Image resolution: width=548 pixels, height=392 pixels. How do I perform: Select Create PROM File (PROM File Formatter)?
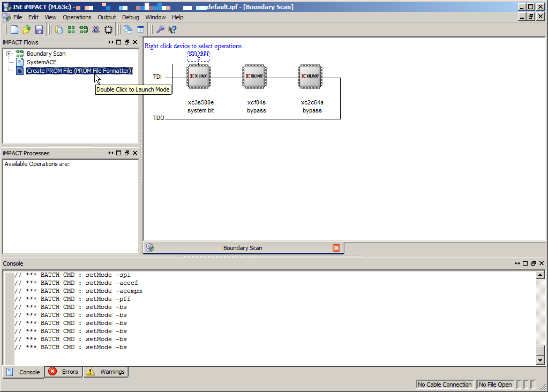(79, 71)
